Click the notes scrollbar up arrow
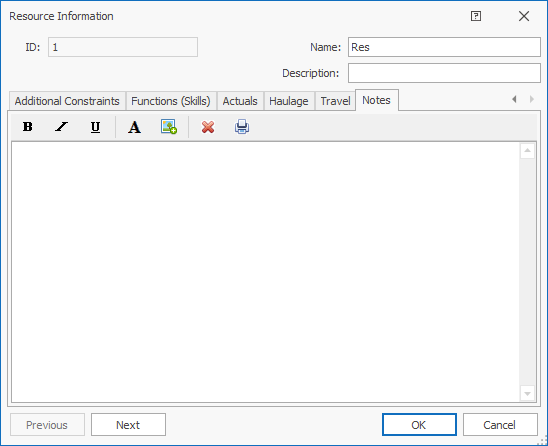Viewport: 548px width, 446px height. tap(527, 151)
